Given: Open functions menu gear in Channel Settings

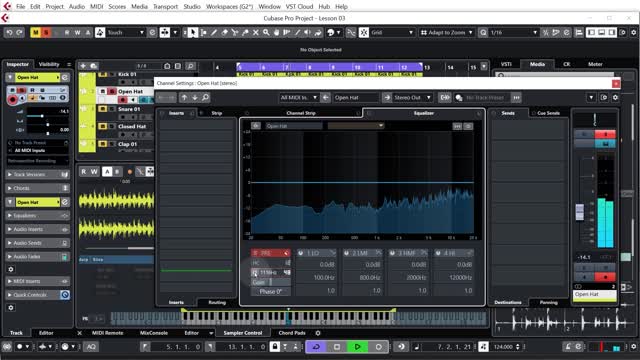Looking at the screenshot, I should [x=615, y=98].
